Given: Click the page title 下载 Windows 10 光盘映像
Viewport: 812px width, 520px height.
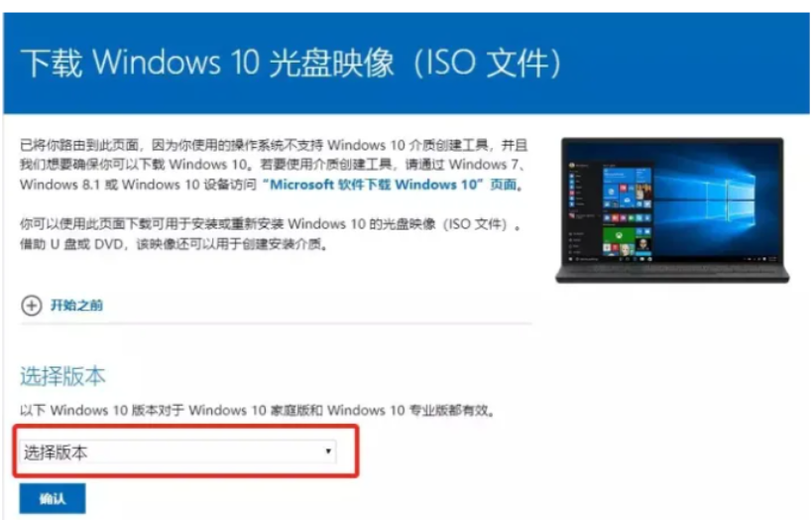Looking at the screenshot, I should tap(207, 63).
